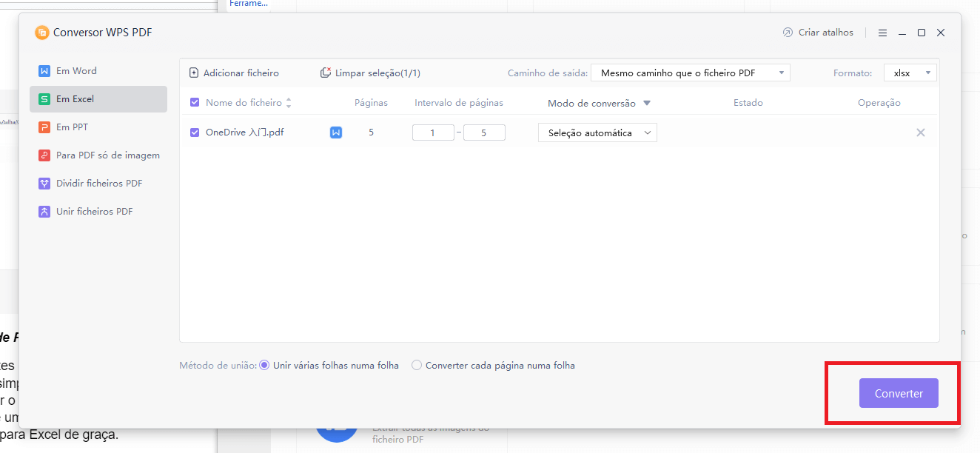Expand the Seleção automática dropdown
Viewport: 980px width, 453px height.
tap(597, 132)
